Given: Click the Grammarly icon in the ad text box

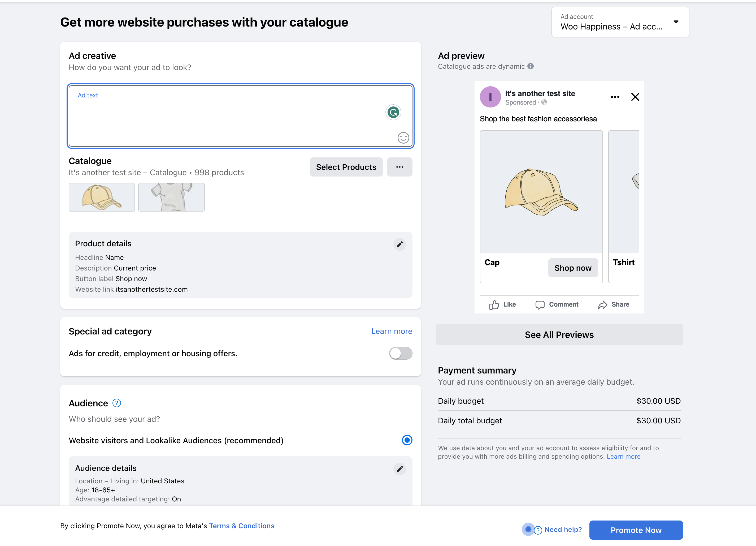Looking at the screenshot, I should coord(393,112).
